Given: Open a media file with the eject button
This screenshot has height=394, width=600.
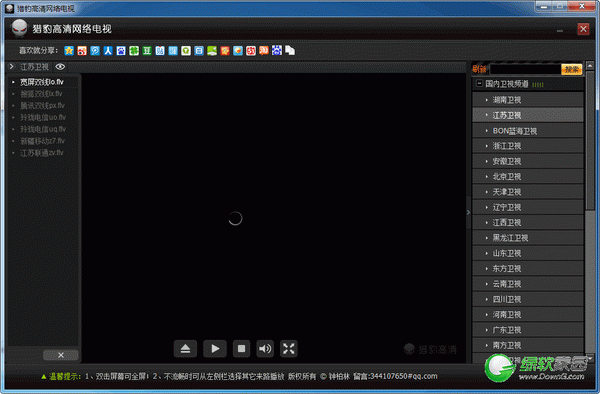Looking at the screenshot, I should pos(186,348).
